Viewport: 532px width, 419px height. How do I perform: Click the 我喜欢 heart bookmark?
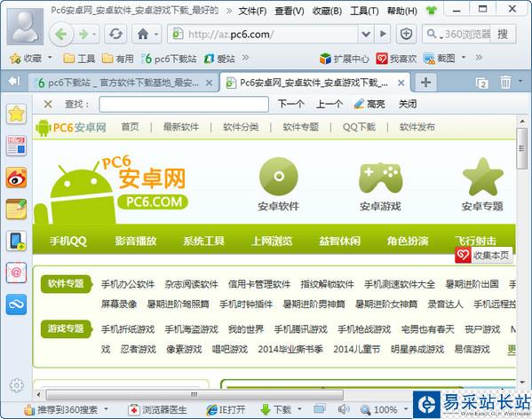(396, 59)
